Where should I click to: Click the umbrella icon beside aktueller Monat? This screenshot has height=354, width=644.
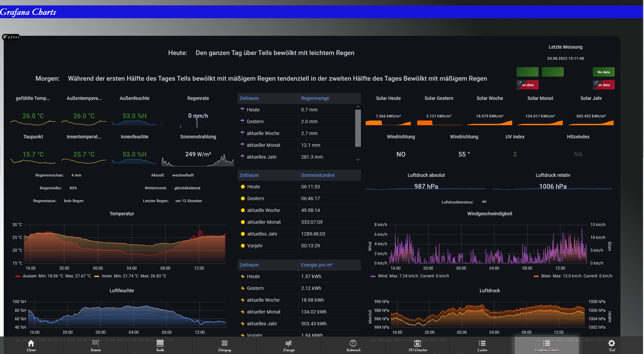point(242,145)
